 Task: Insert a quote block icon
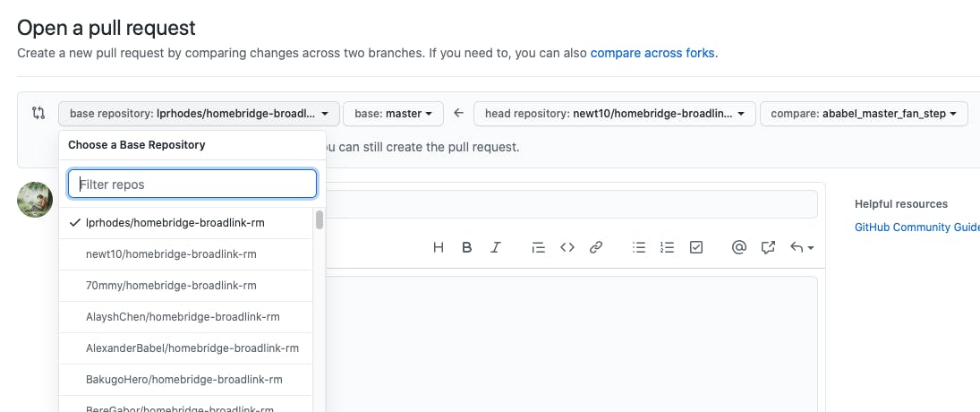(538, 247)
